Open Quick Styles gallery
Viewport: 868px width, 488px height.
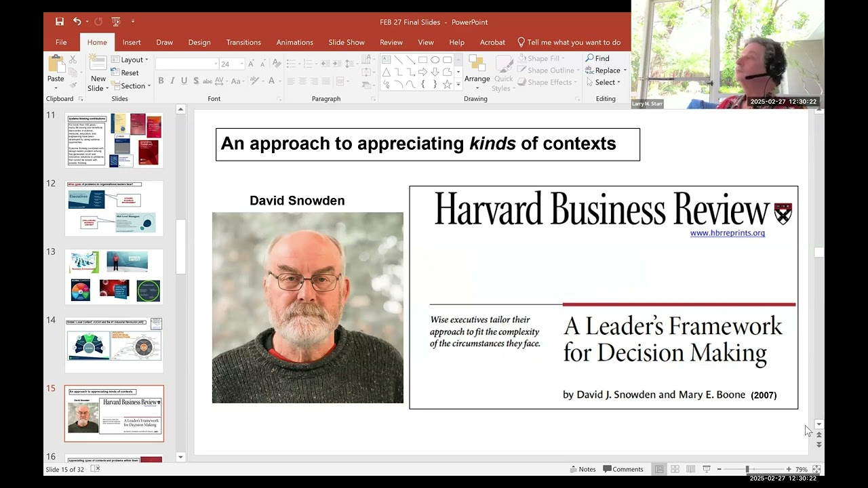coord(504,73)
